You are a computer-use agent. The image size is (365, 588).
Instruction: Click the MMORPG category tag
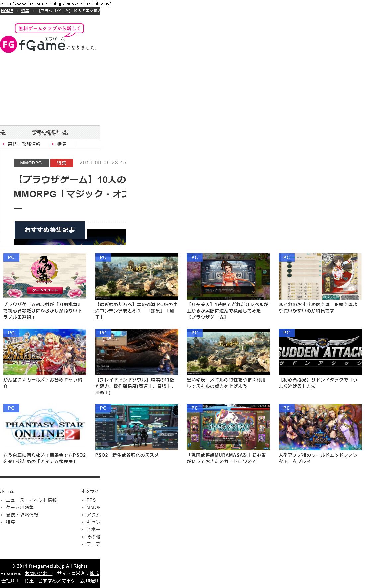click(x=31, y=163)
